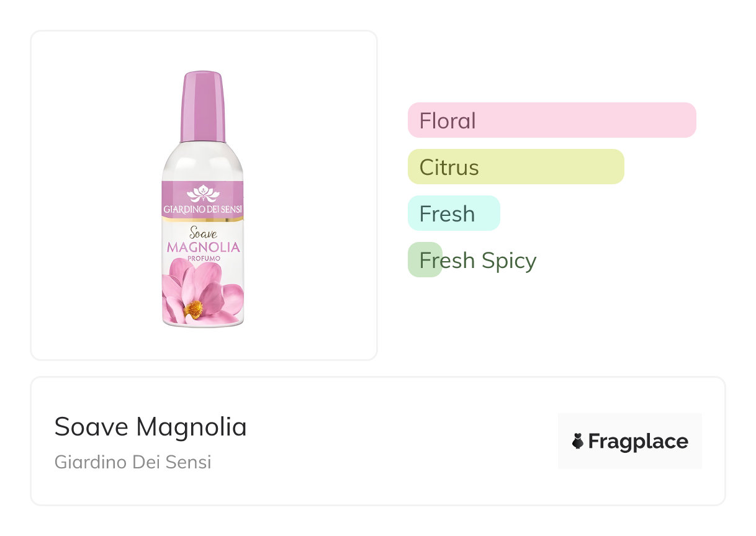Open the Giardino Dei Sensi brand link below the title

(133, 462)
